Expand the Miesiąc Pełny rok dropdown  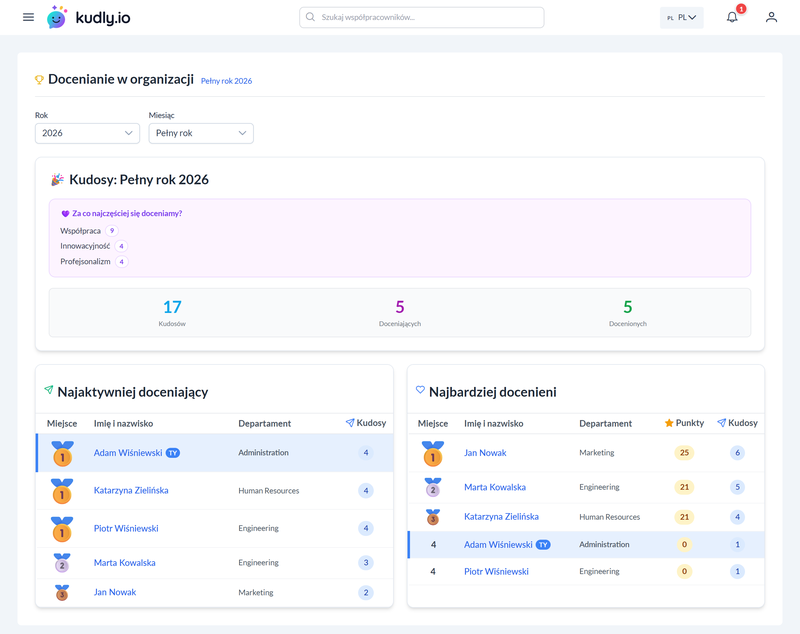(x=201, y=133)
